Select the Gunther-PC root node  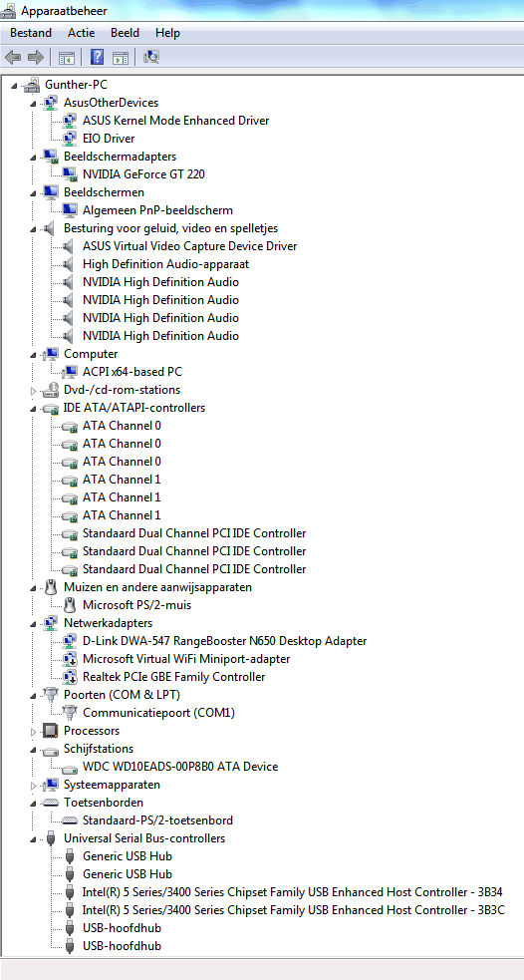click(x=71, y=85)
